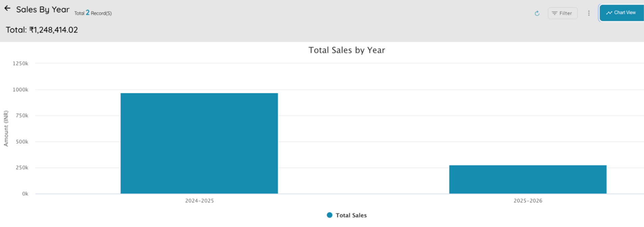Open the Filter panel
The height and width of the screenshot is (227, 644).
(563, 13)
